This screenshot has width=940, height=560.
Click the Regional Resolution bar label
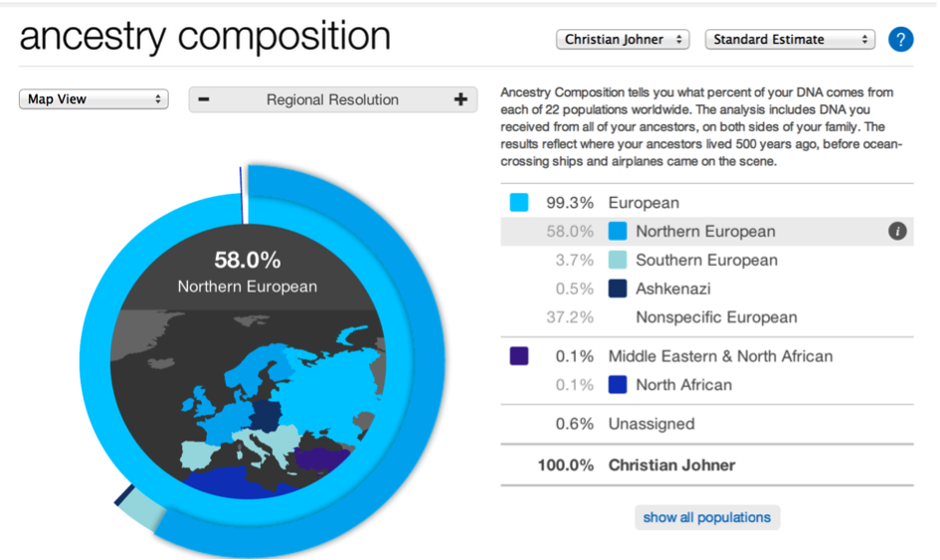tap(332, 99)
